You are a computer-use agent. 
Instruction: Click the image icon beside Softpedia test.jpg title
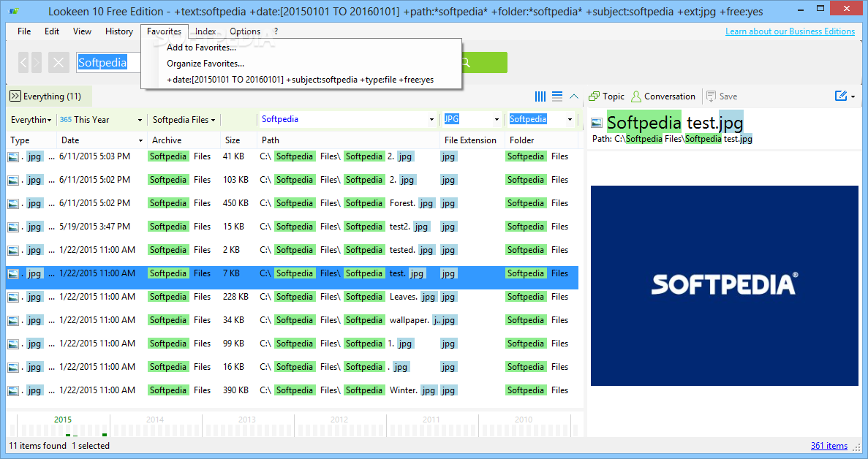tap(597, 123)
